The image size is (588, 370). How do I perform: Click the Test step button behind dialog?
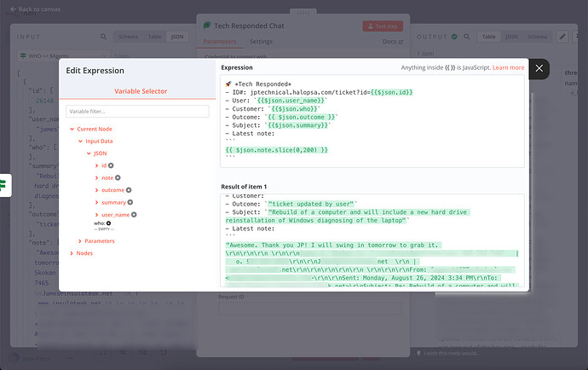point(383,26)
